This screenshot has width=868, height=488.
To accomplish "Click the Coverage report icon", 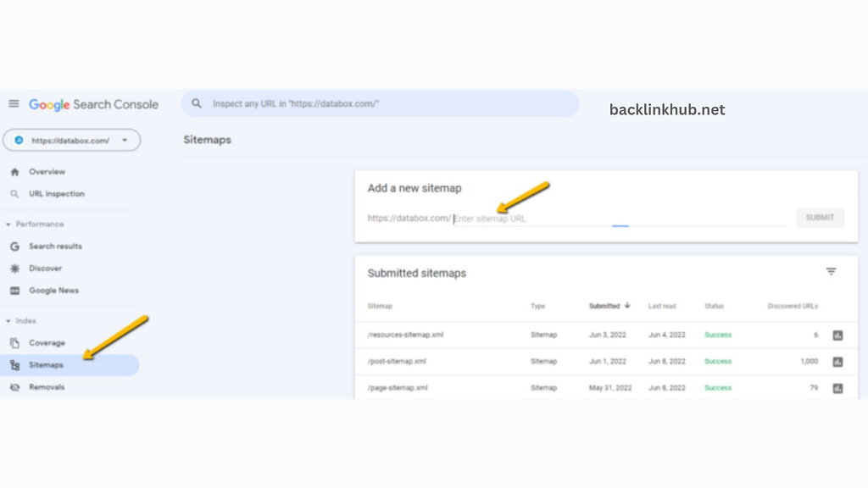I will [15, 342].
